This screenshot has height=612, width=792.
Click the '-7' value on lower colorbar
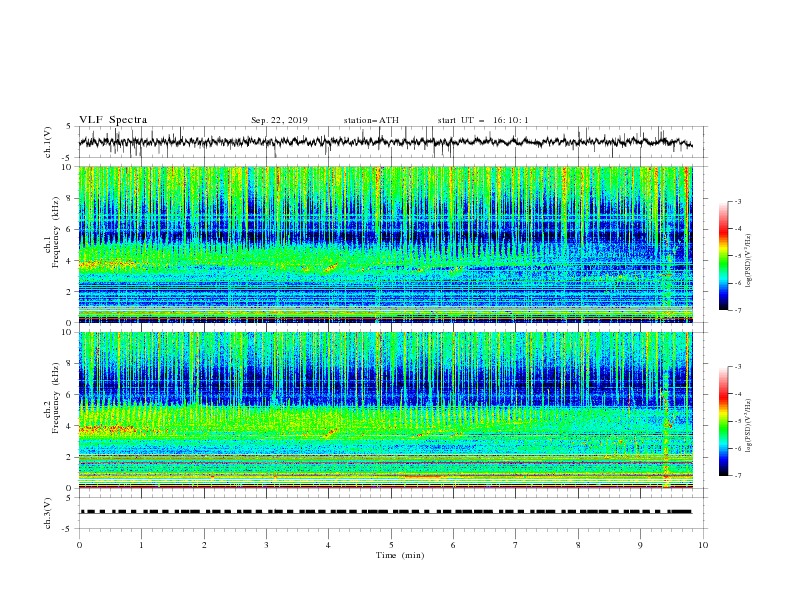(738, 476)
